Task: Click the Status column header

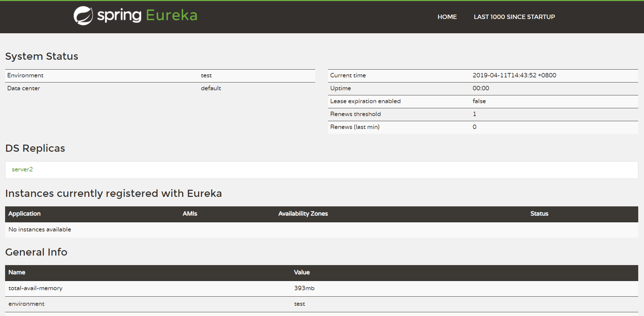Action: [539, 213]
